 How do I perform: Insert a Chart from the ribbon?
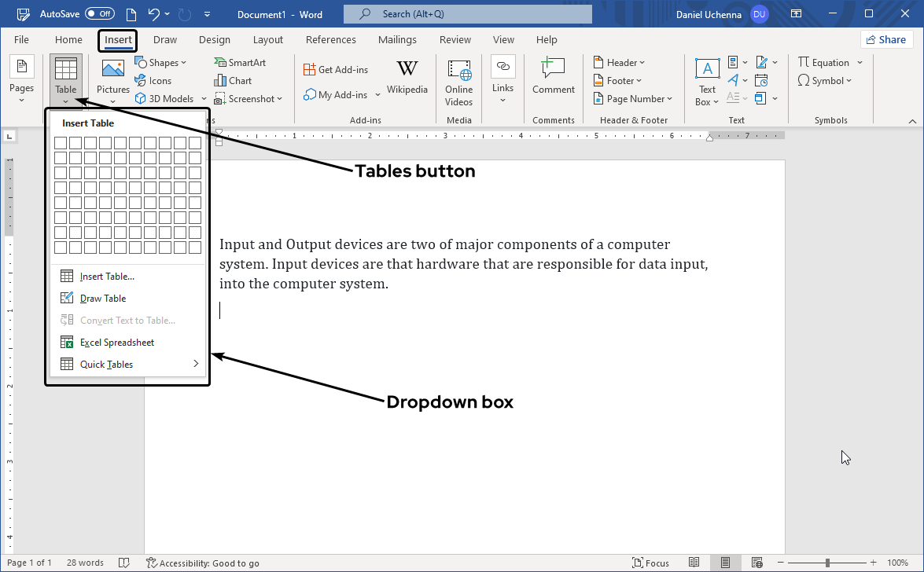click(233, 81)
